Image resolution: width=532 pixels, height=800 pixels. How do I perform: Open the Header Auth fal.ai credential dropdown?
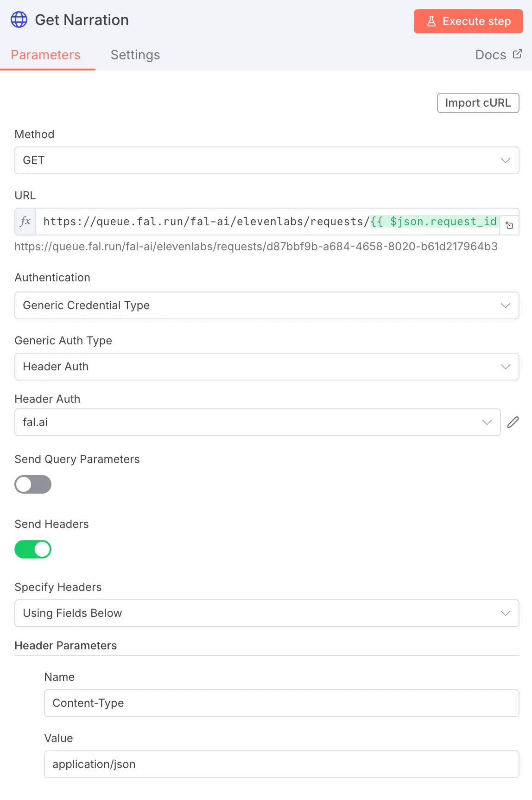257,422
